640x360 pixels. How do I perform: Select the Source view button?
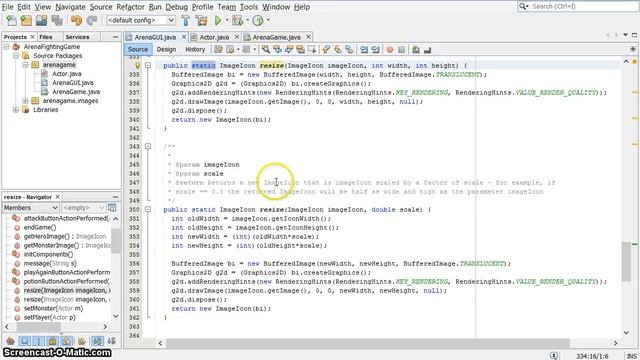pyautogui.click(x=138, y=49)
